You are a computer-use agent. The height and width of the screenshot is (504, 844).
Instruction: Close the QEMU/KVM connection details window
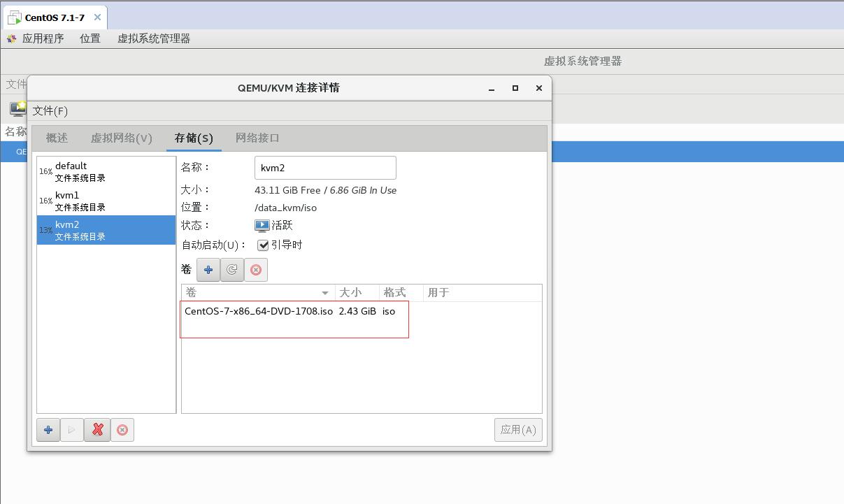(538, 88)
